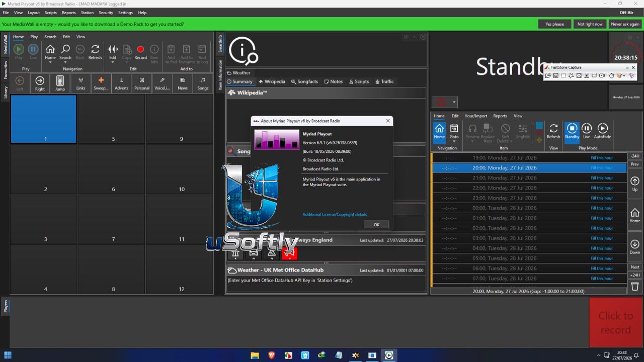The image size is (644, 362).
Task: Select the Songs MediaWall category
Action: pos(203,83)
